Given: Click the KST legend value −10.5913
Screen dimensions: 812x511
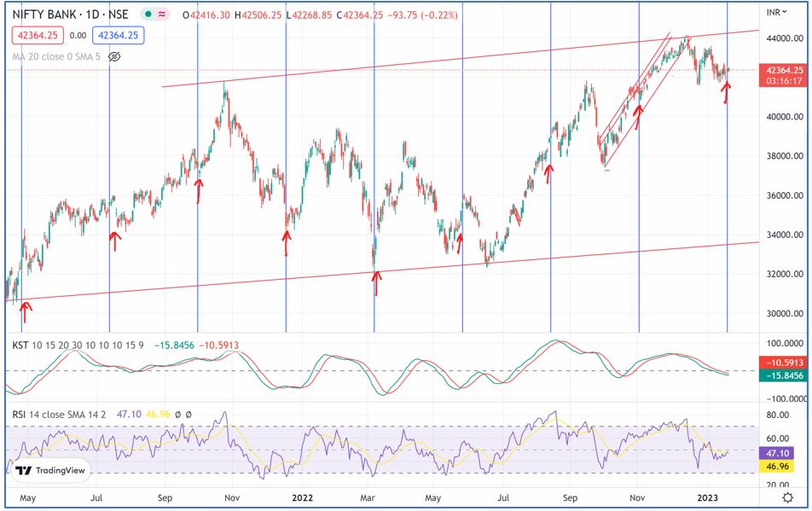Looking at the screenshot, I should click(x=218, y=345).
